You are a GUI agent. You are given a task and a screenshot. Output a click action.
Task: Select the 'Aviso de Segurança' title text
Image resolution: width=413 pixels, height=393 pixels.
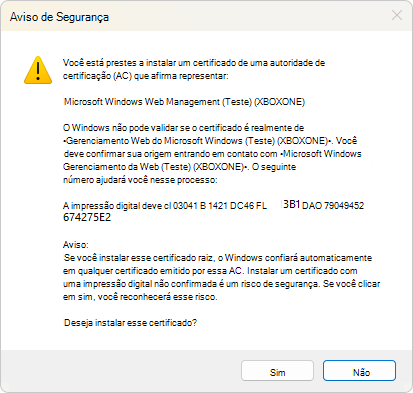click(x=59, y=17)
